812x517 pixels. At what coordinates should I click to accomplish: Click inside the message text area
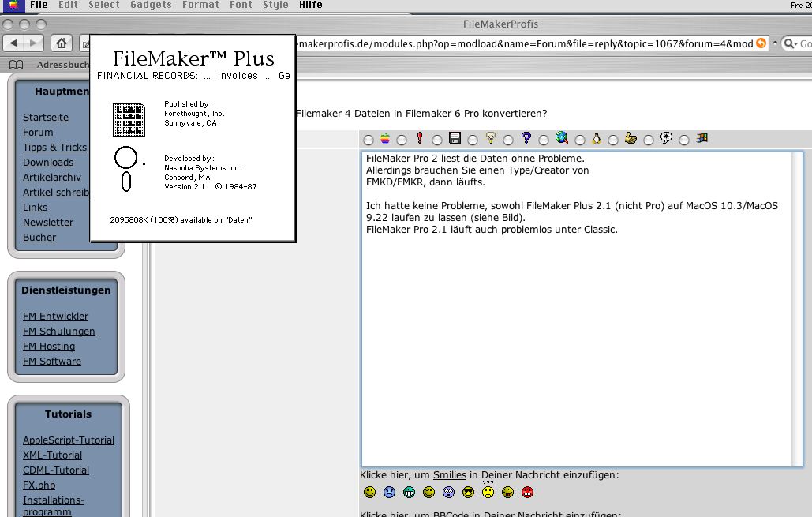pos(582,309)
